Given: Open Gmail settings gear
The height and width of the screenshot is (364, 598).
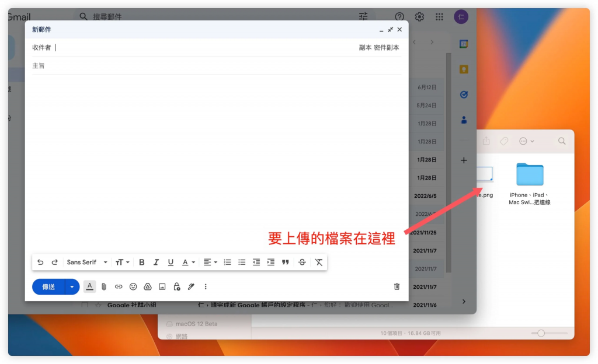Looking at the screenshot, I should [x=419, y=17].
